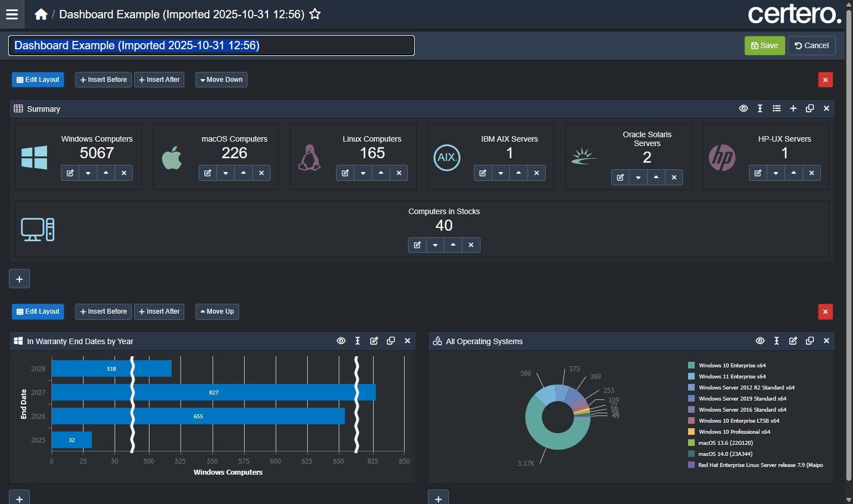853x504 pixels.
Task: Open the hamburger navigation menu
Action: click(12, 14)
